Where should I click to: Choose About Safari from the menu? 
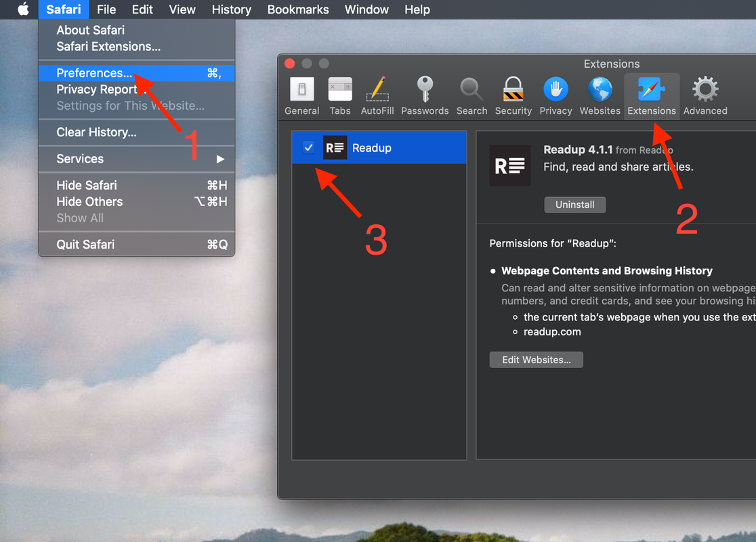[136, 30]
